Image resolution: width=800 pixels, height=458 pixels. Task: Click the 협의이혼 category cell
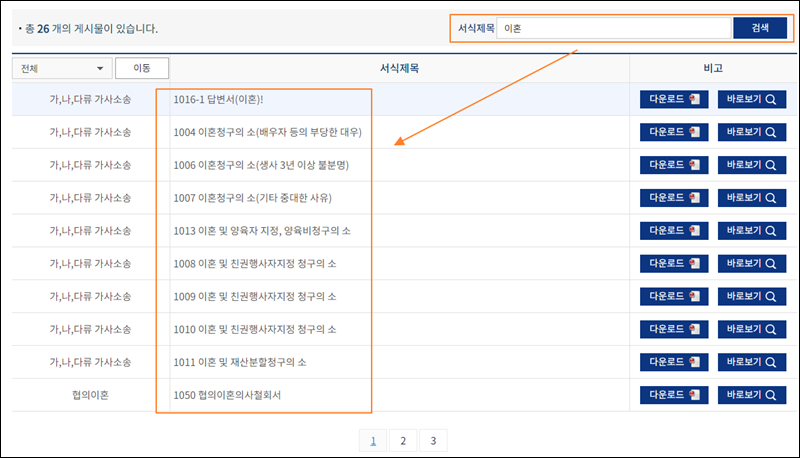[90, 395]
